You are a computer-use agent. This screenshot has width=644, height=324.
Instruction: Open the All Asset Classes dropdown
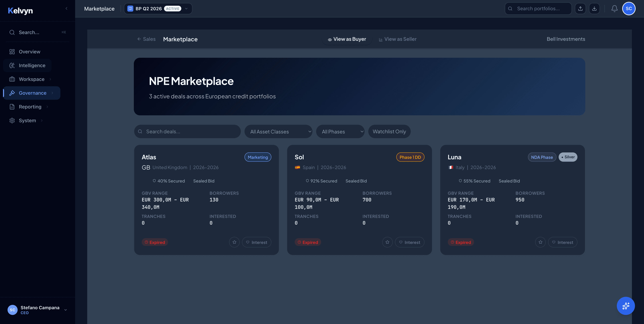click(x=278, y=131)
